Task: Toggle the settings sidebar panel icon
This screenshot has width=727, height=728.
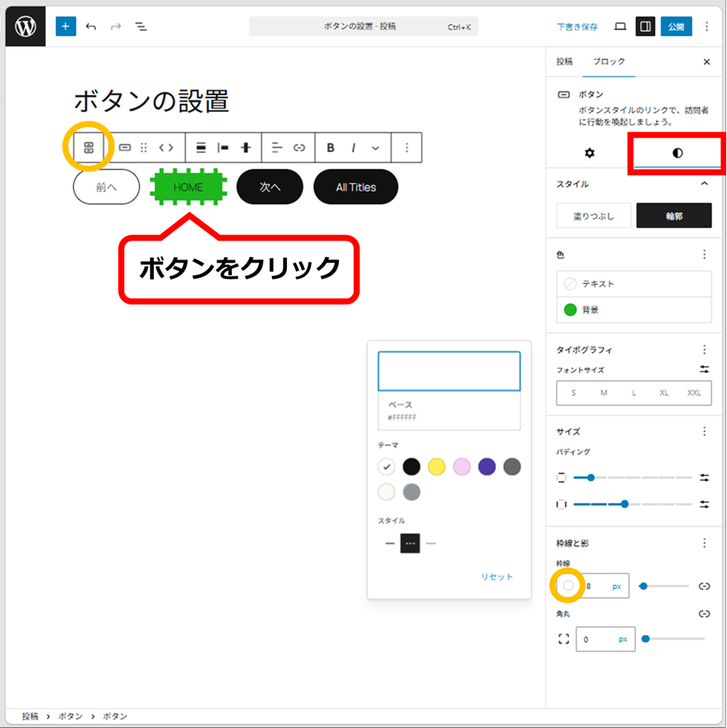Action: coord(645,27)
